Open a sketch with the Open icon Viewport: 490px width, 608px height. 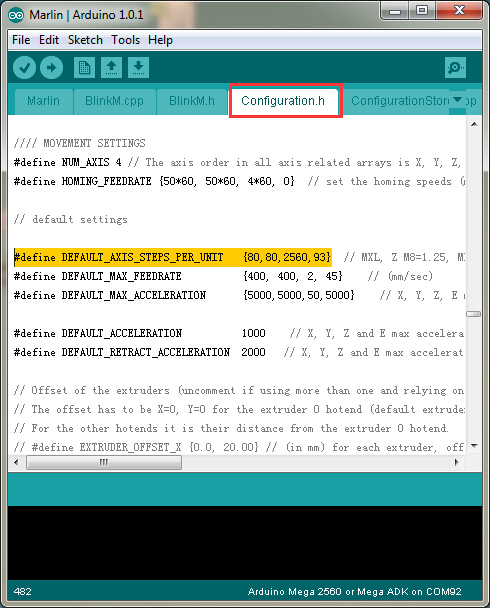coord(111,67)
